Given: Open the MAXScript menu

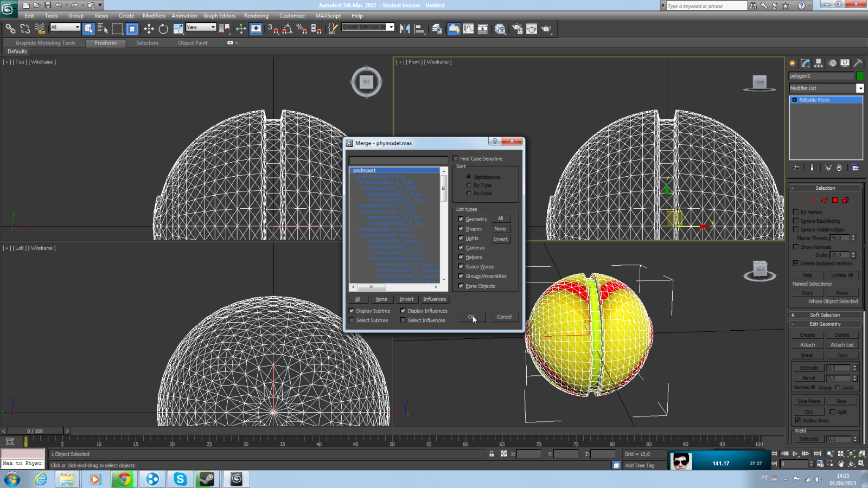Looking at the screenshot, I should tap(328, 16).
